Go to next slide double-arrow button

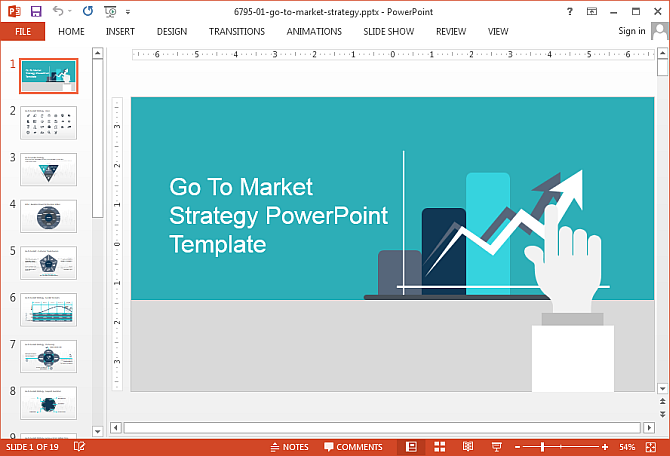tap(662, 414)
